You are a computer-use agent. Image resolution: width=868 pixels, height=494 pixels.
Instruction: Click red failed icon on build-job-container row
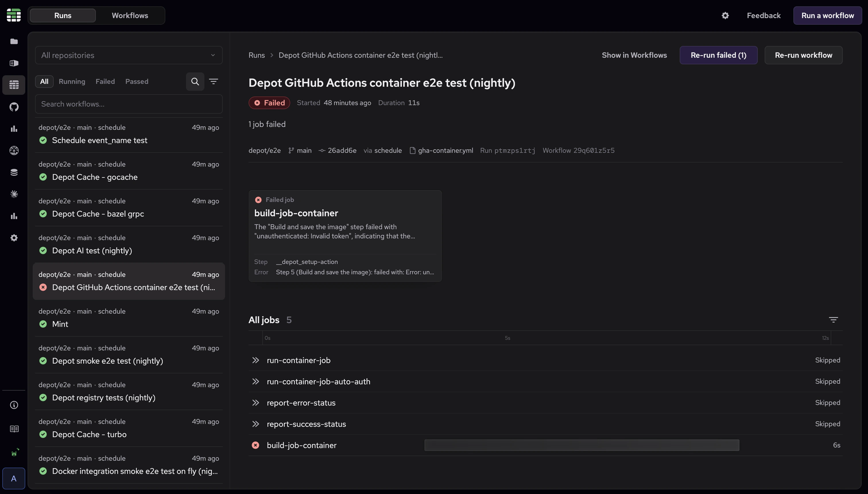[255, 445]
